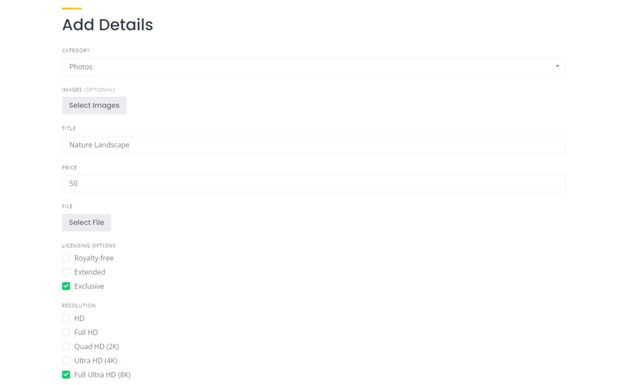The width and height of the screenshot is (628, 385).
Task: Focus the Title field with Nature Landscape
Action: click(314, 145)
